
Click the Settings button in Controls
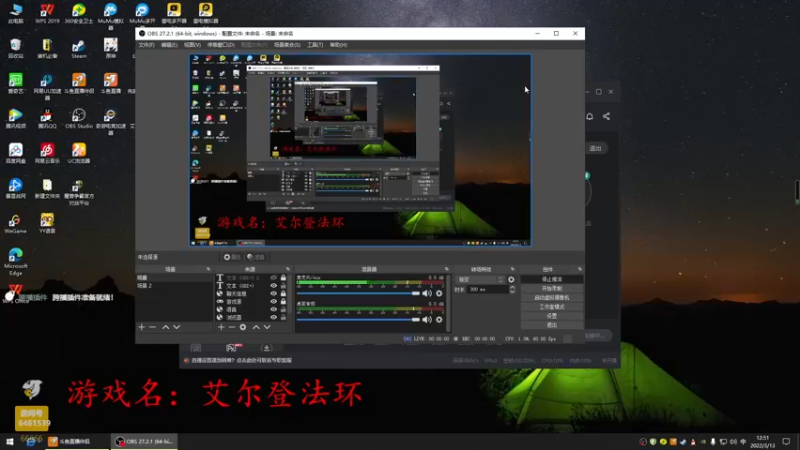tap(552, 316)
